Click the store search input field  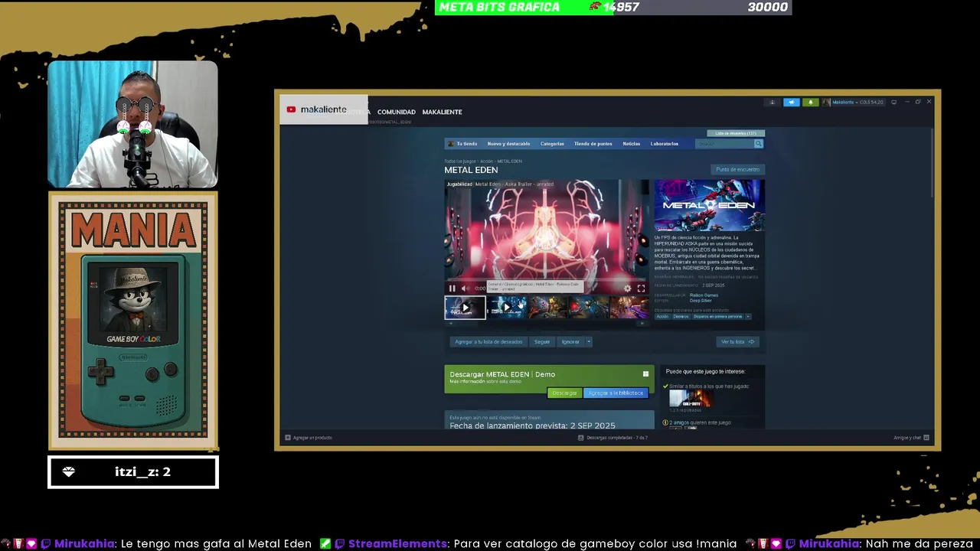(724, 144)
